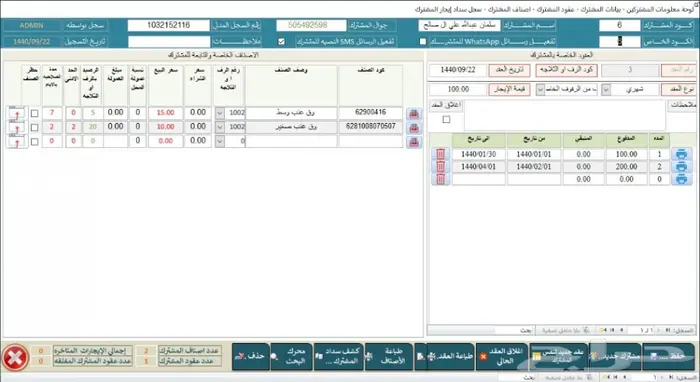Screen dimensions: 700x382
Task: Open shelf number dropdown on the empty item row
Action: pyautogui.click(x=219, y=141)
